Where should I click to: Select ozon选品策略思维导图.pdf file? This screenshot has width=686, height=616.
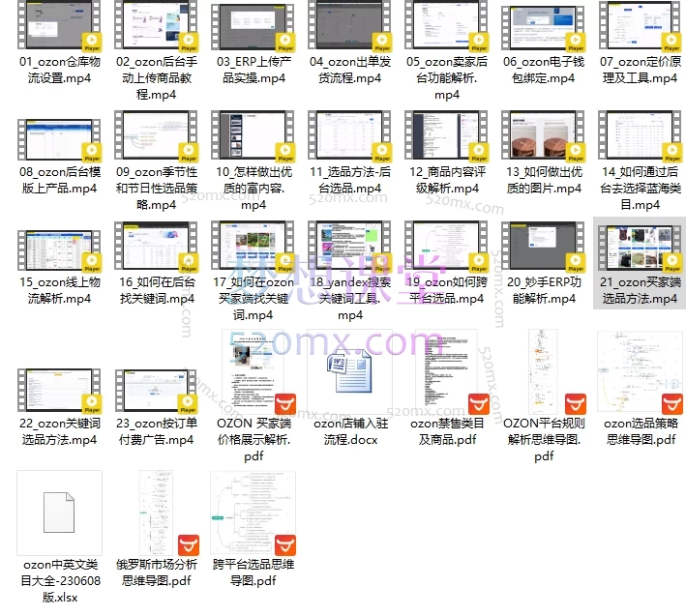coord(640,371)
